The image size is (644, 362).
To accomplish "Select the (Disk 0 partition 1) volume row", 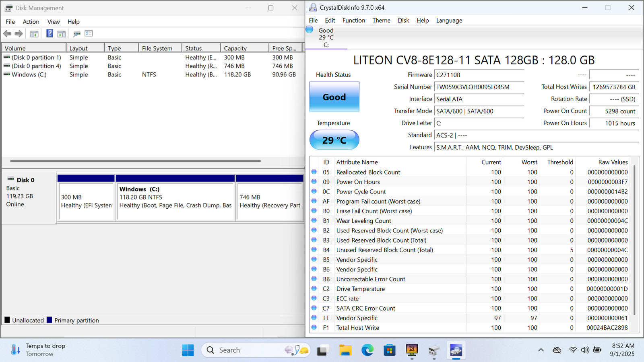I will (153, 58).
